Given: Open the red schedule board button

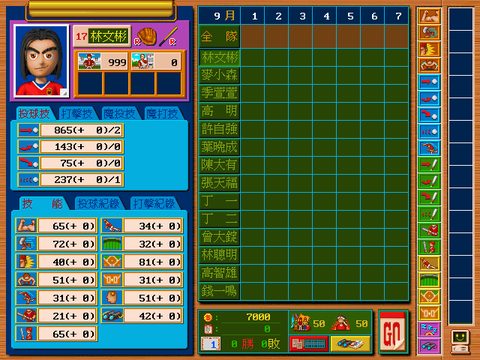Looking at the screenshot, I should click(309, 344).
